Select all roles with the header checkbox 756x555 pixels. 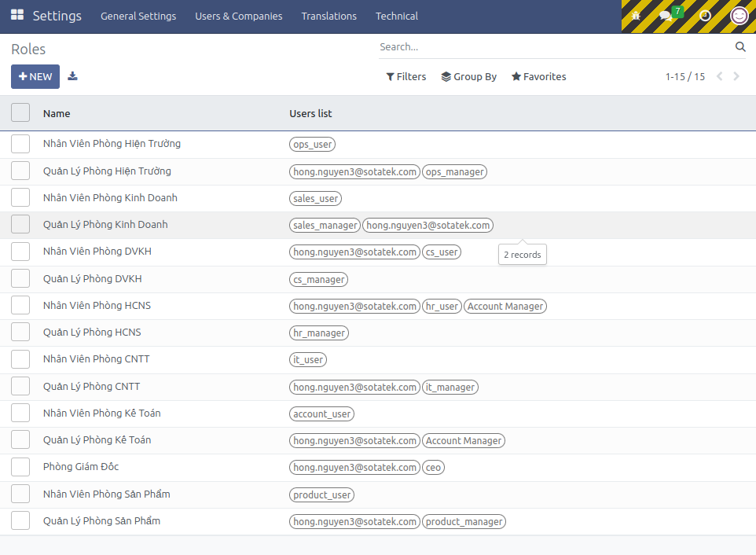[20, 112]
